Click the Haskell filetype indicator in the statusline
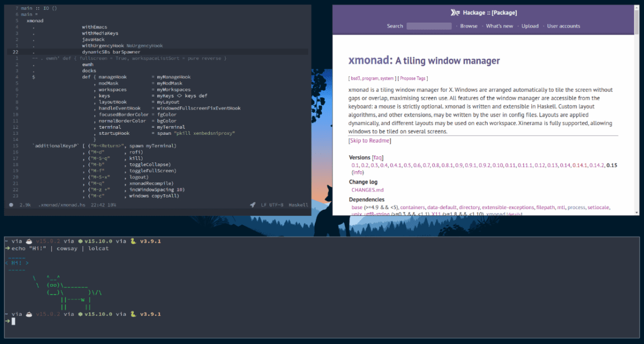The height and width of the screenshot is (344, 644). coord(298,204)
